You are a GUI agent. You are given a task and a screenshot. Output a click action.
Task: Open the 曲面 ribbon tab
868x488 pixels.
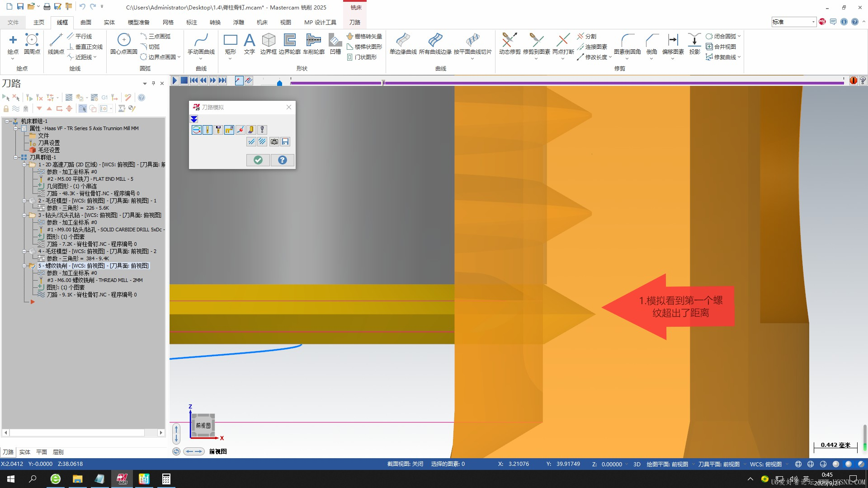(86, 22)
